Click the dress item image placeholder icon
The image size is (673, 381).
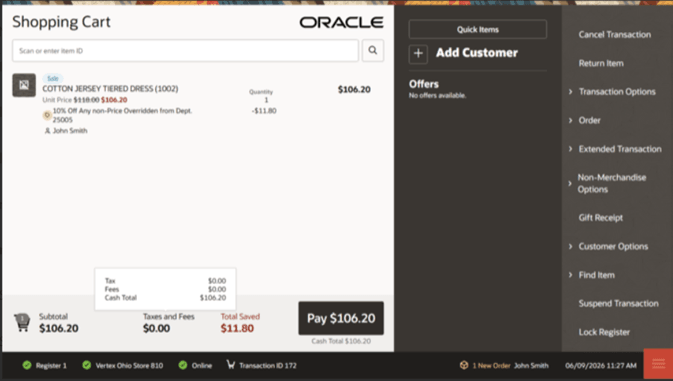pos(24,85)
